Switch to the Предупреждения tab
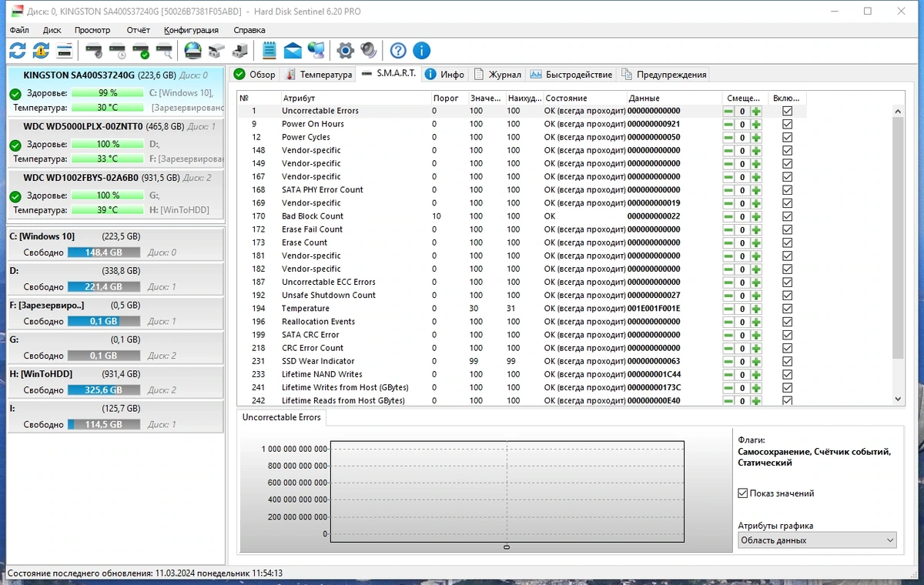 point(664,75)
